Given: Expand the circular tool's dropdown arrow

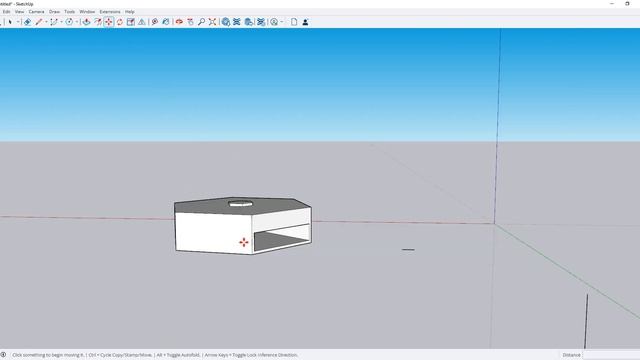Looking at the screenshot, I should (x=282, y=22).
